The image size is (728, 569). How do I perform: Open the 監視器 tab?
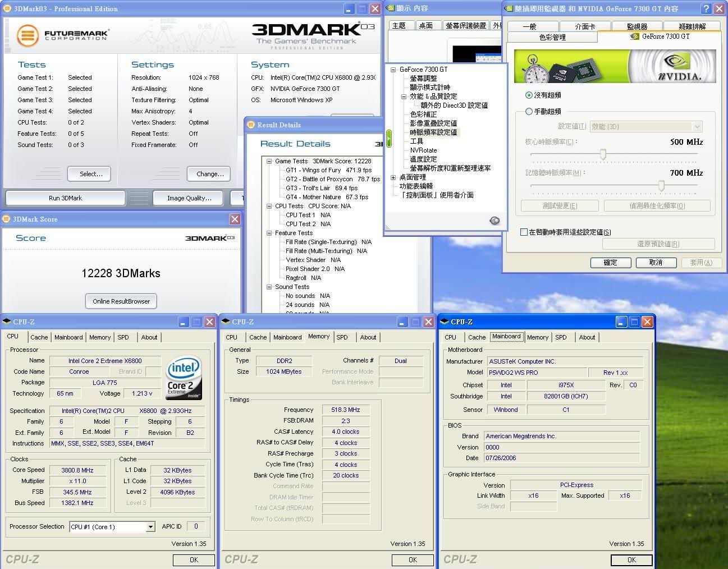click(x=637, y=26)
